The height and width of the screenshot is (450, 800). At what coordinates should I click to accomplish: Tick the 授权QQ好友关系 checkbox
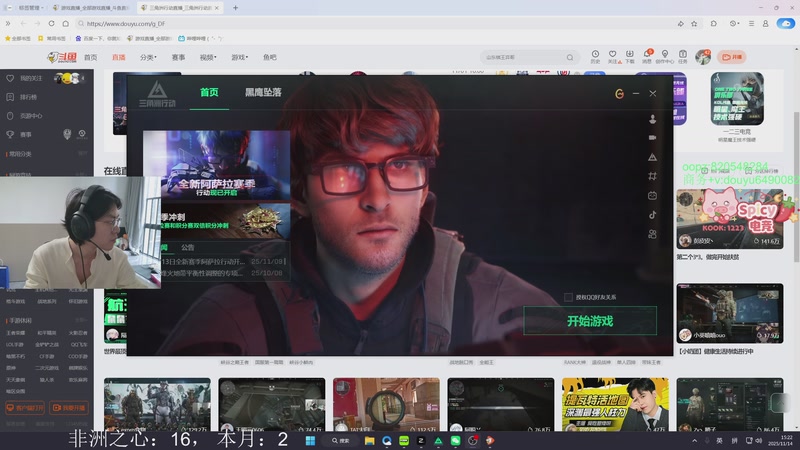tap(568, 297)
